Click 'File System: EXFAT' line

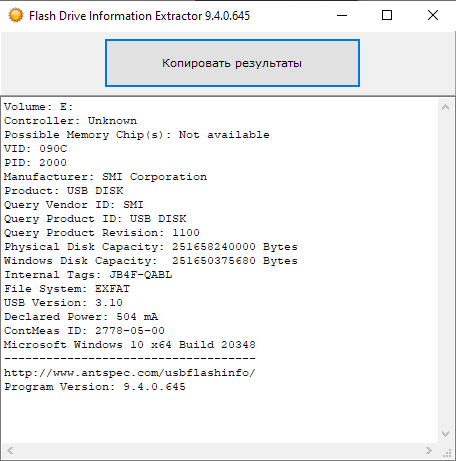tap(67, 289)
